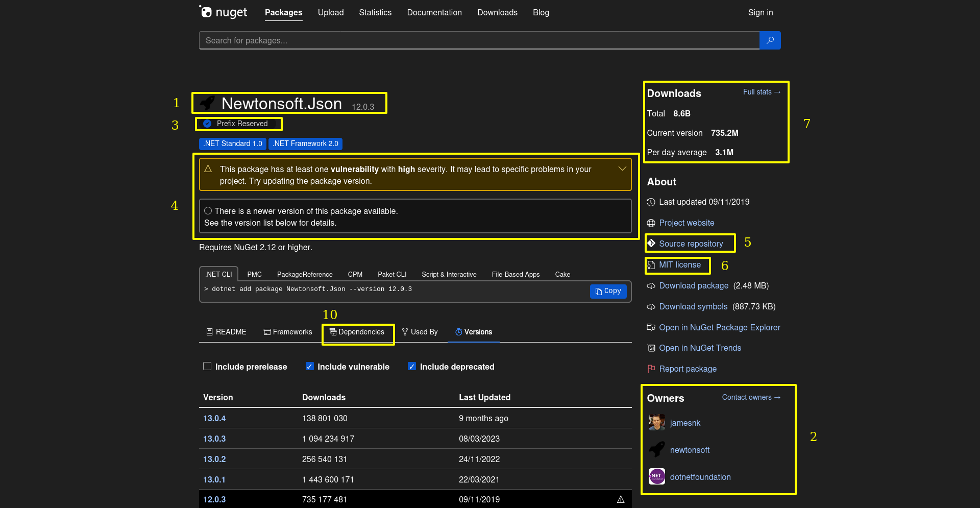Open version 13.0.3 link
This screenshot has width=980, height=508.
[x=214, y=439]
